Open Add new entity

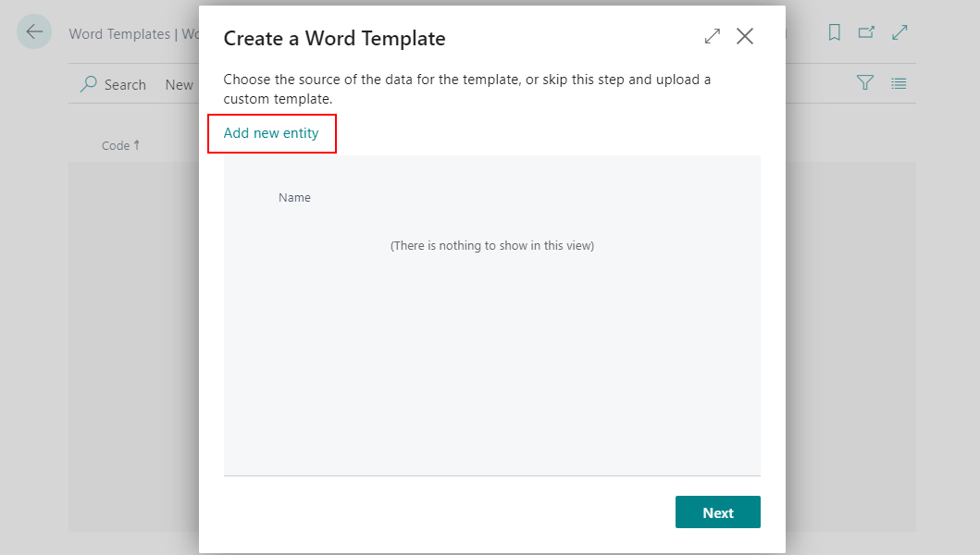[271, 133]
